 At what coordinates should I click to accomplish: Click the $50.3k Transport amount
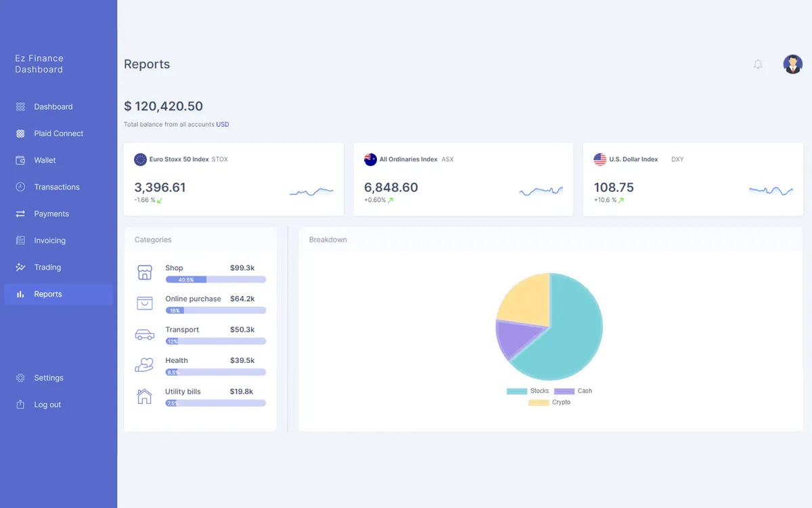242,330
